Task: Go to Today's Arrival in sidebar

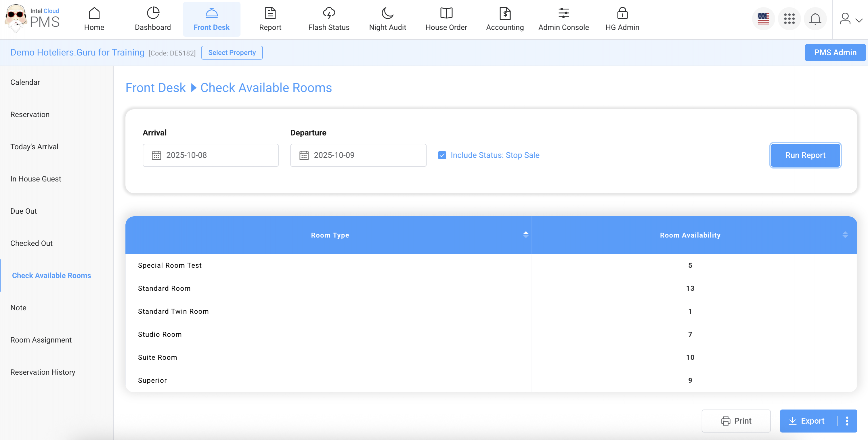Action: click(35, 147)
